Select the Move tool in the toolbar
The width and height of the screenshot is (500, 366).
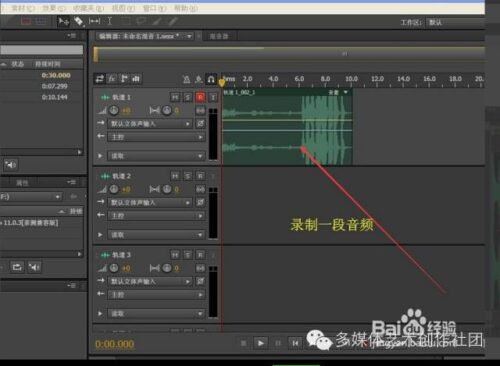coord(63,21)
